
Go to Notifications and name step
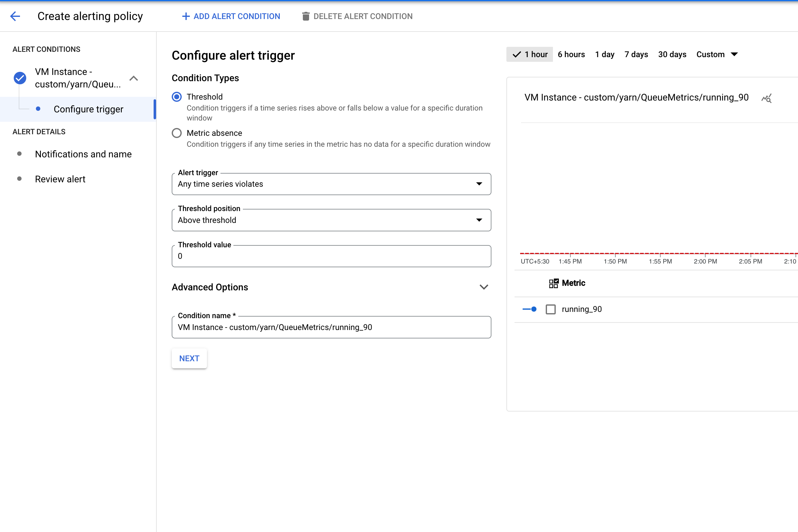coord(83,154)
